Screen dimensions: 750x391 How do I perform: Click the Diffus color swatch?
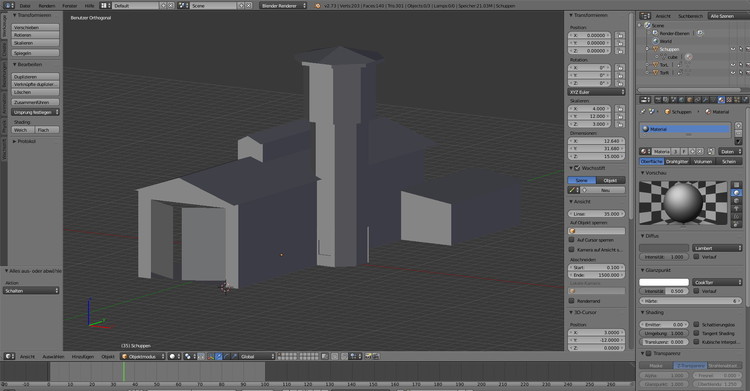point(664,248)
